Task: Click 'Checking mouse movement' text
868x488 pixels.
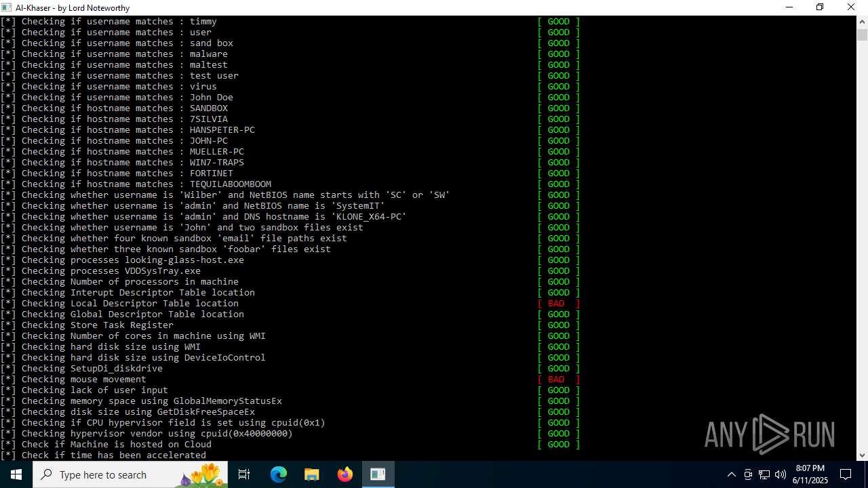Action: pos(84,380)
